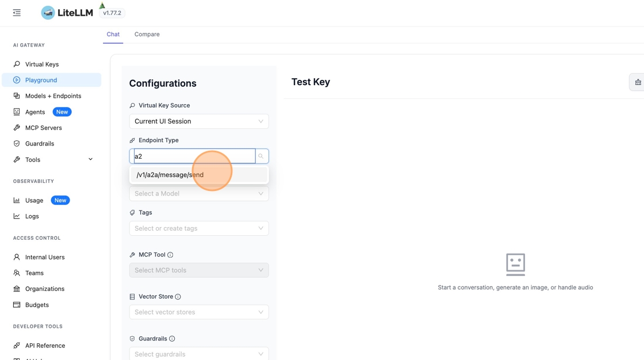This screenshot has height=360, width=644.
Task: Select the /v1/a2a/message/send endpoint option
Action: 199,175
